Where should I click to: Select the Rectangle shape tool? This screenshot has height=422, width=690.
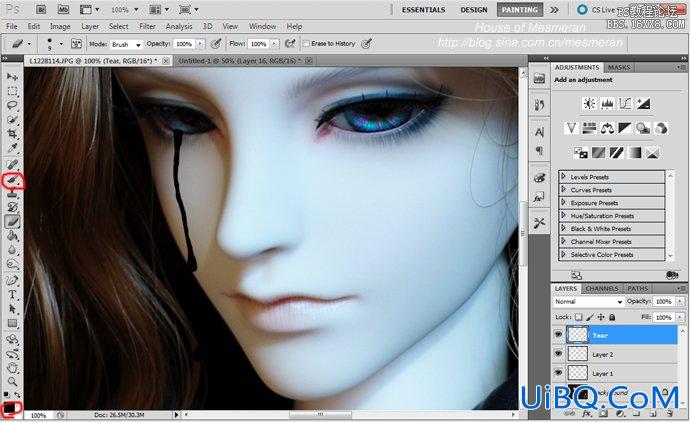tap(12, 323)
